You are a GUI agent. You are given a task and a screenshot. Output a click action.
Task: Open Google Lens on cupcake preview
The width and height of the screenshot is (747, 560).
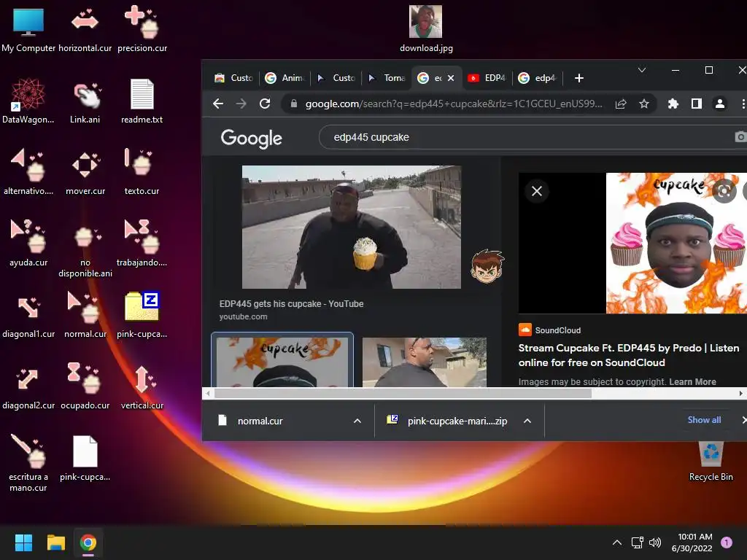tap(724, 192)
